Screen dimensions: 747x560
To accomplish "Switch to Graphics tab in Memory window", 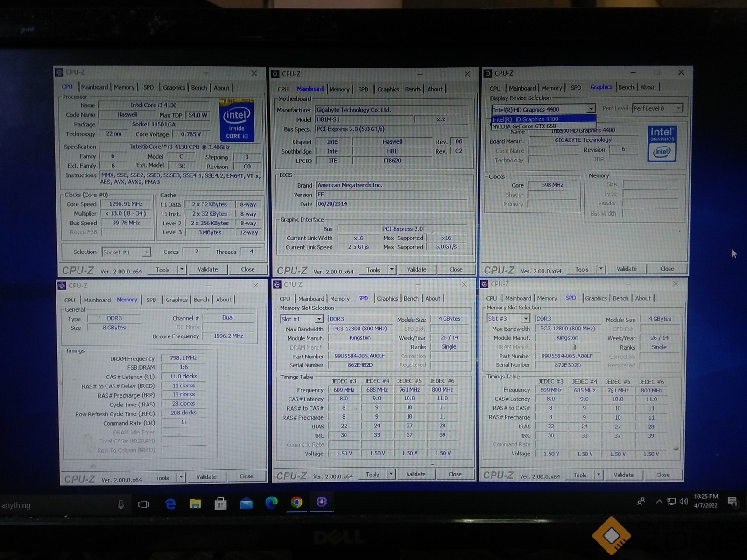I will pyautogui.click(x=176, y=300).
